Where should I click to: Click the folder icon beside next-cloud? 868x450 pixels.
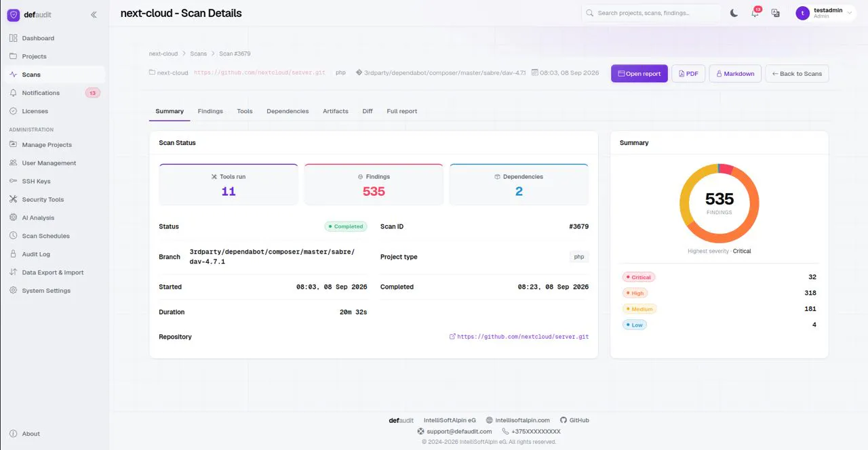tap(152, 73)
